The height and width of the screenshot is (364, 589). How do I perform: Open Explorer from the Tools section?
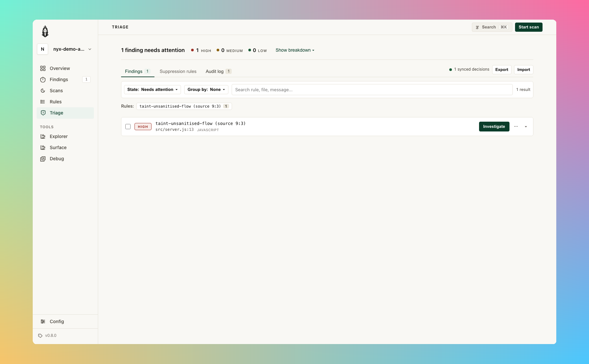[65, 136]
